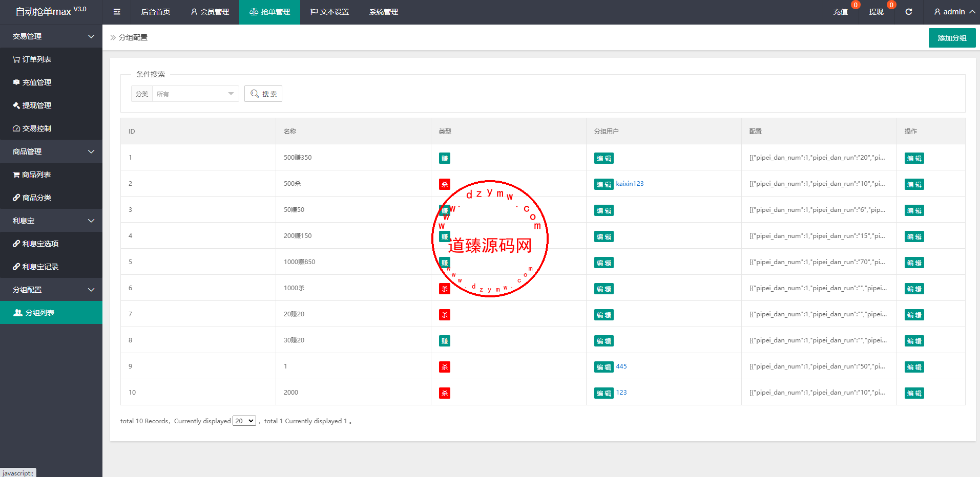Go to 后台首页 in top navigation
The width and height of the screenshot is (980, 477).
click(155, 12)
